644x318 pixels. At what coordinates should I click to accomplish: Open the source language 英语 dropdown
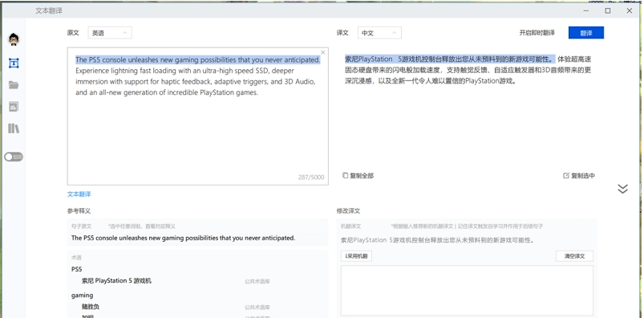pyautogui.click(x=110, y=33)
